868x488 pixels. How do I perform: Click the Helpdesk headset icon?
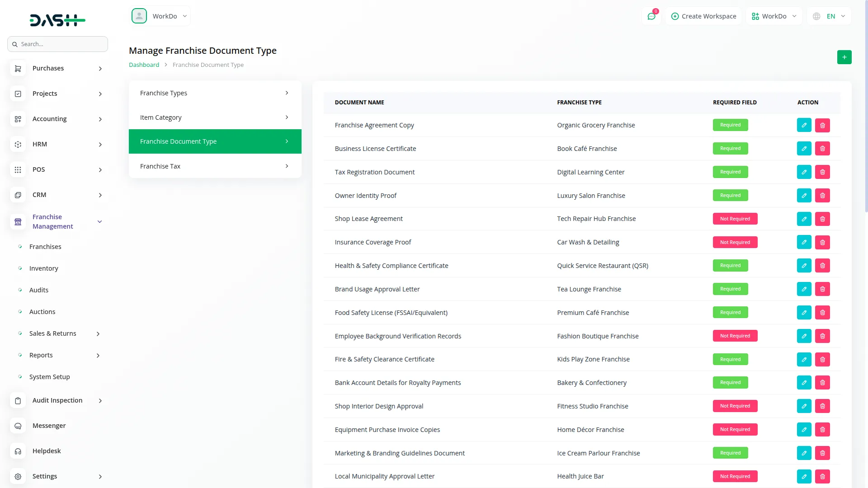pyautogui.click(x=18, y=451)
